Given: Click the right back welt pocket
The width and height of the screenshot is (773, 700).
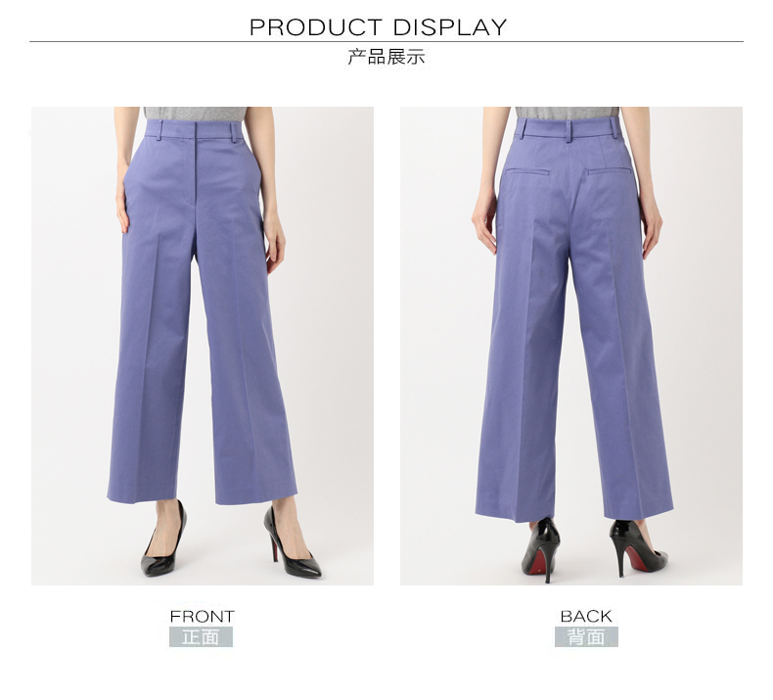Looking at the screenshot, I should [610, 171].
